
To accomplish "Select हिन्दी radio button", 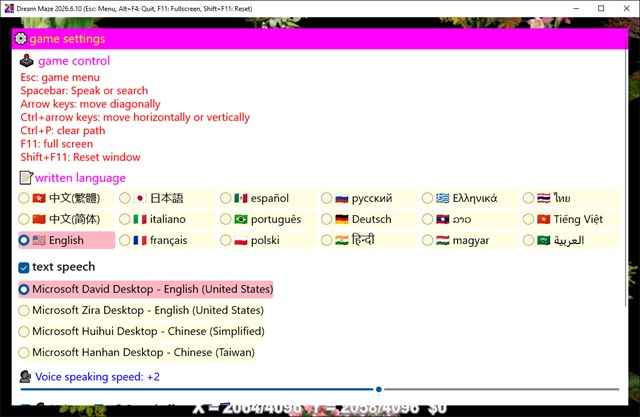I will tap(327, 240).
